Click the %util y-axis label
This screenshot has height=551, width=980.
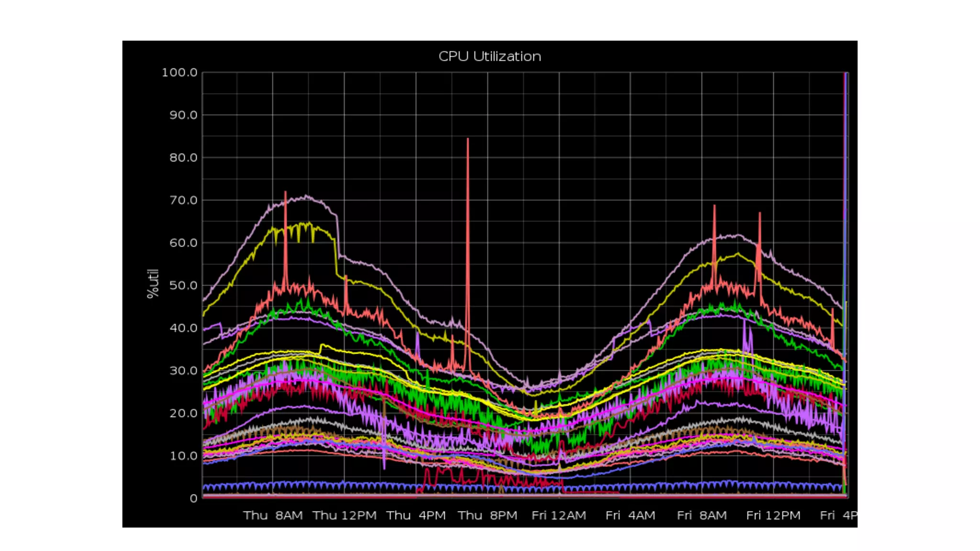pyautogui.click(x=153, y=283)
